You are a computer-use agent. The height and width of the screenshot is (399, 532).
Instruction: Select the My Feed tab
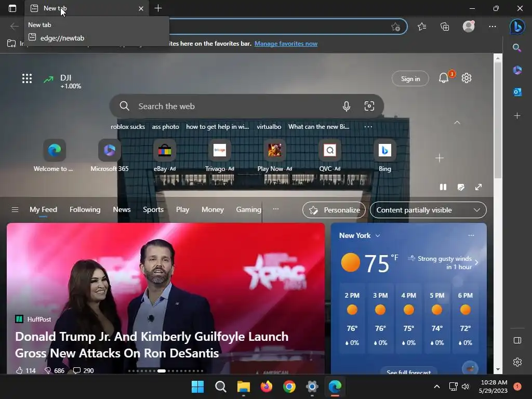(x=43, y=210)
